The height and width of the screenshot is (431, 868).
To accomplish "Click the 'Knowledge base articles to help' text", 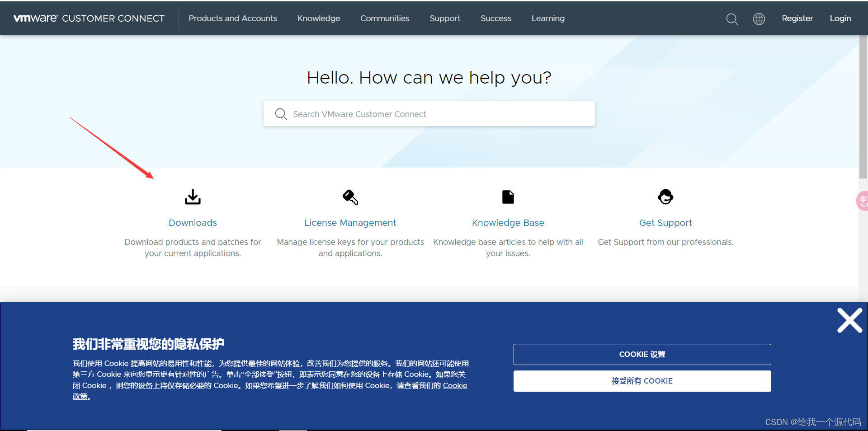I will click(508, 248).
